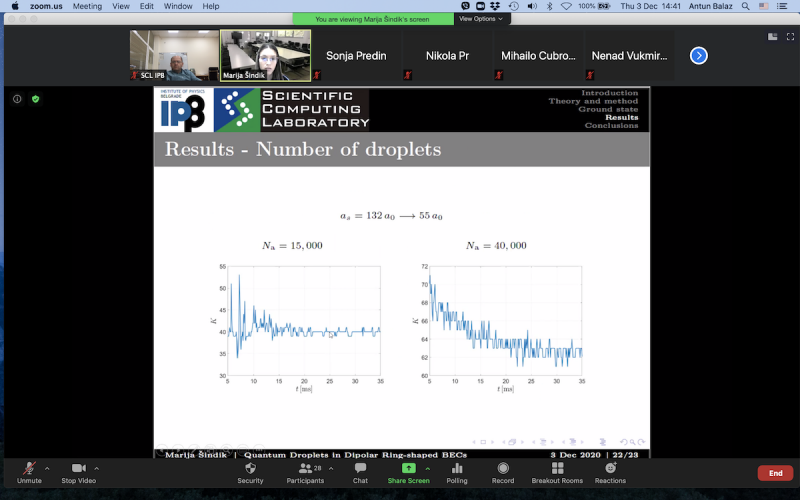Click the red End meeting button
This screenshot has width=800, height=500.
point(776,473)
